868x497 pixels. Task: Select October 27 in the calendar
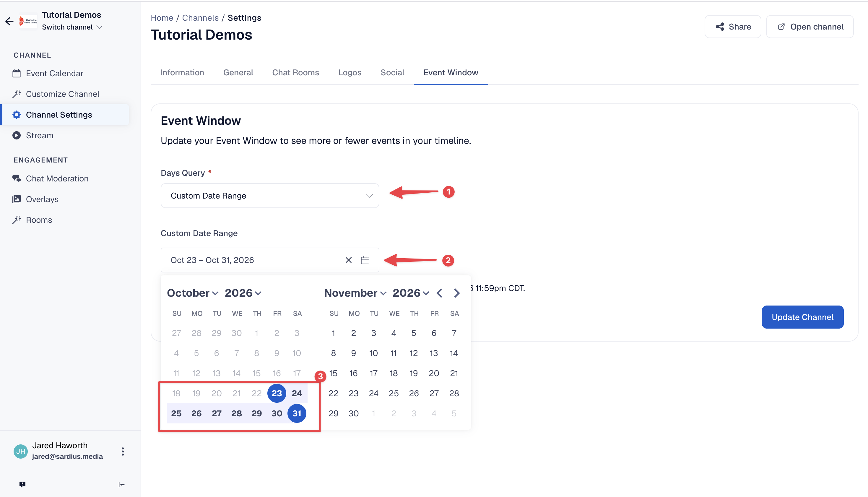point(216,413)
